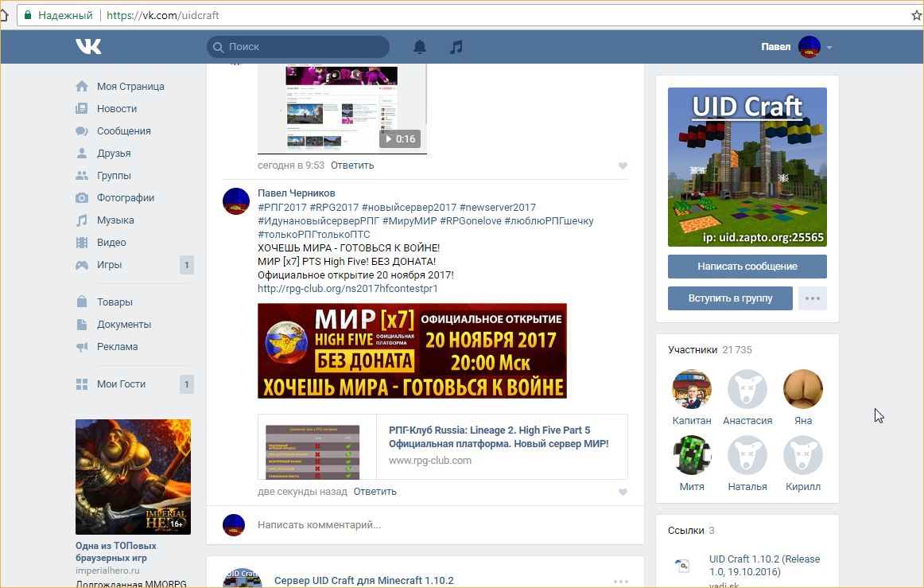
Task: Open ad title Одна из ТОПовых браузерных игр
Action: coord(116,551)
